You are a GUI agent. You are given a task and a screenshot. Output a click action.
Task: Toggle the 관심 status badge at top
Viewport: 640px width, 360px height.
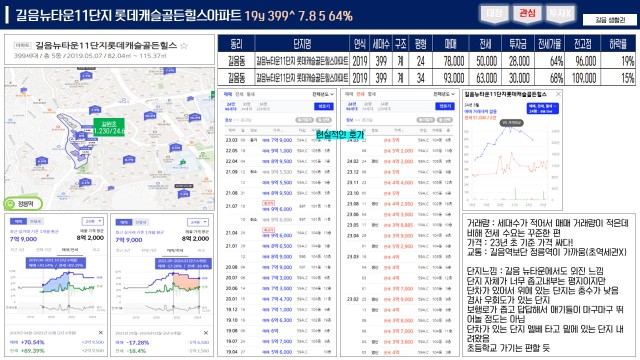(x=527, y=13)
